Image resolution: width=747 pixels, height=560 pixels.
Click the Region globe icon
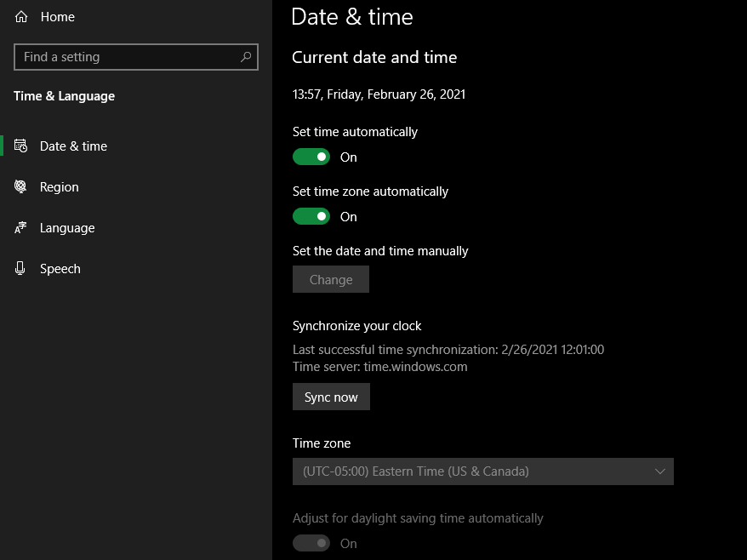tap(19, 186)
